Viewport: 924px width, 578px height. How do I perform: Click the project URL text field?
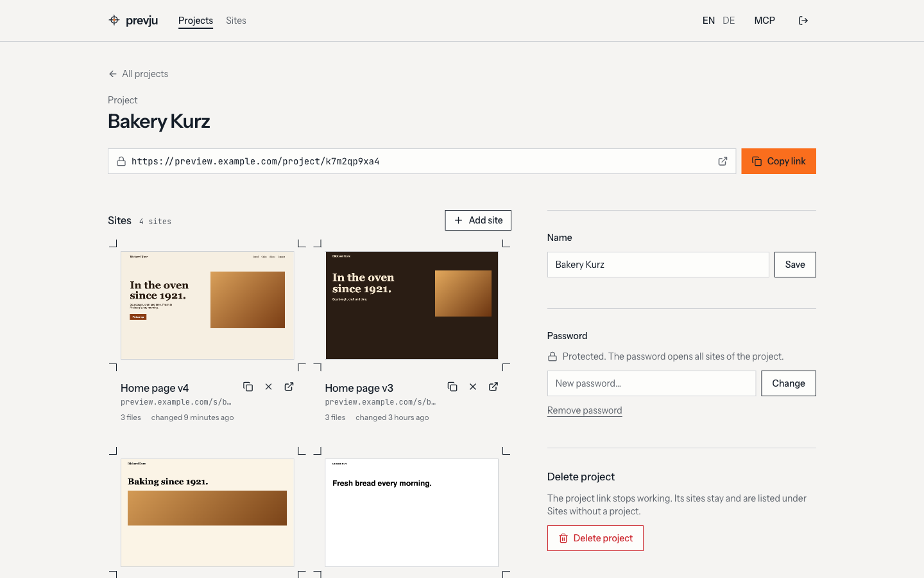422,161
